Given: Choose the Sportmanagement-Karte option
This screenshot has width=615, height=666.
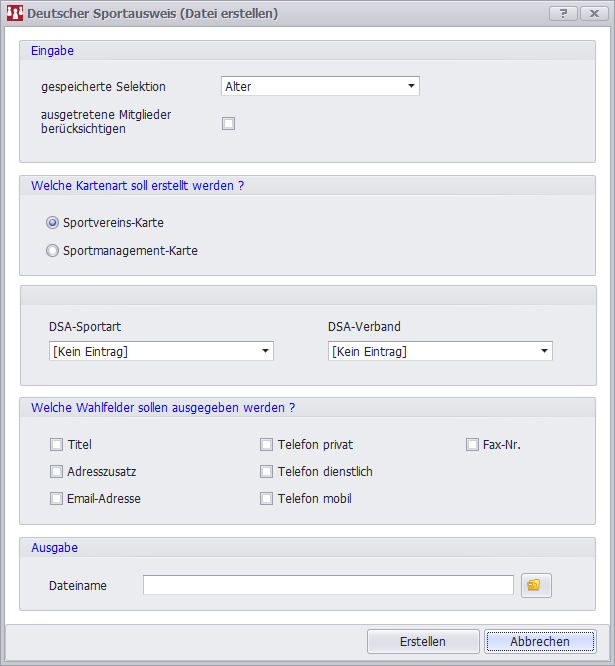Looking at the screenshot, I should [x=53, y=251].
